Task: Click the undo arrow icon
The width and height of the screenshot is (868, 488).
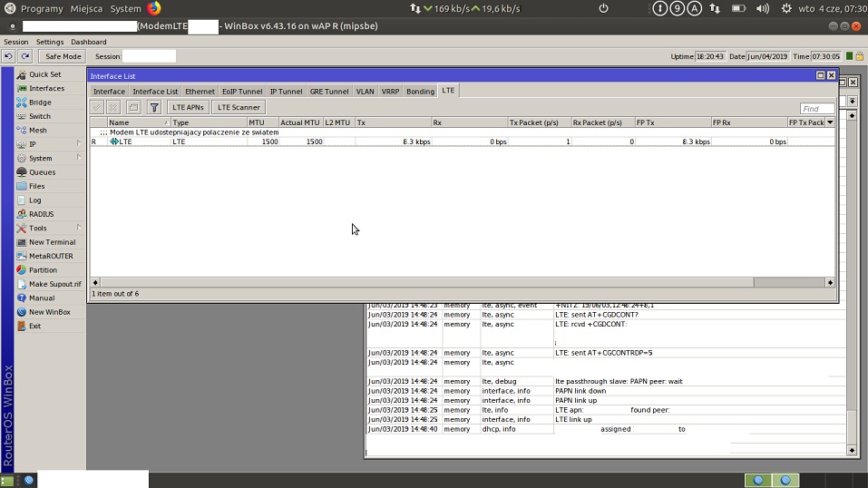Action: click(8, 56)
